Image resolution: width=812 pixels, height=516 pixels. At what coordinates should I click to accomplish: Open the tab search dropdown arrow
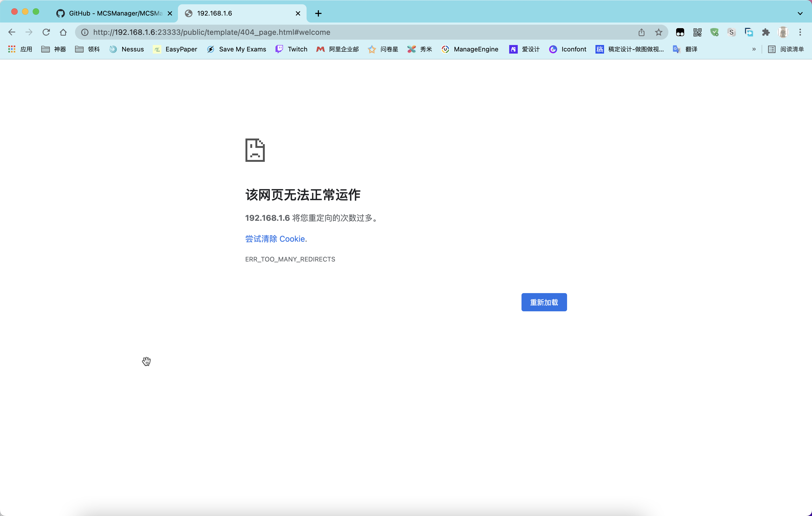[800, 13]
